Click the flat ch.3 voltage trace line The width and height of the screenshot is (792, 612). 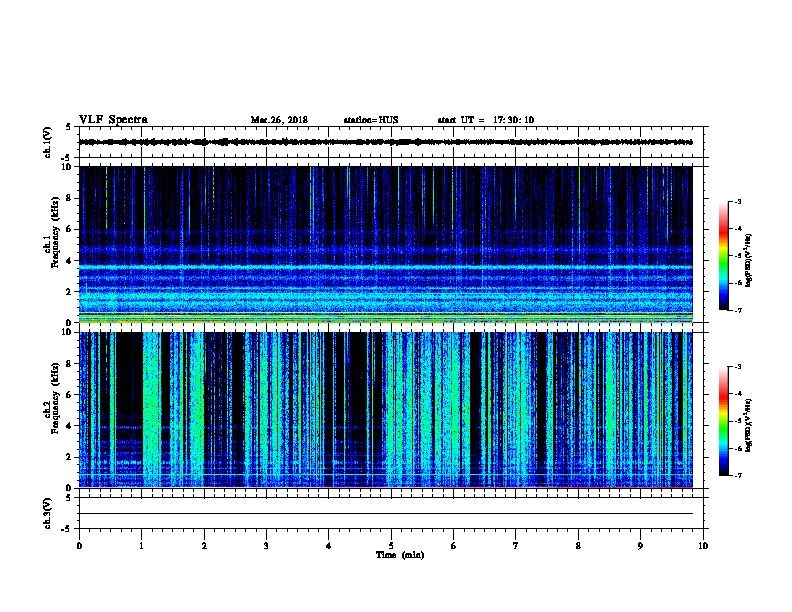pos(385,514)
